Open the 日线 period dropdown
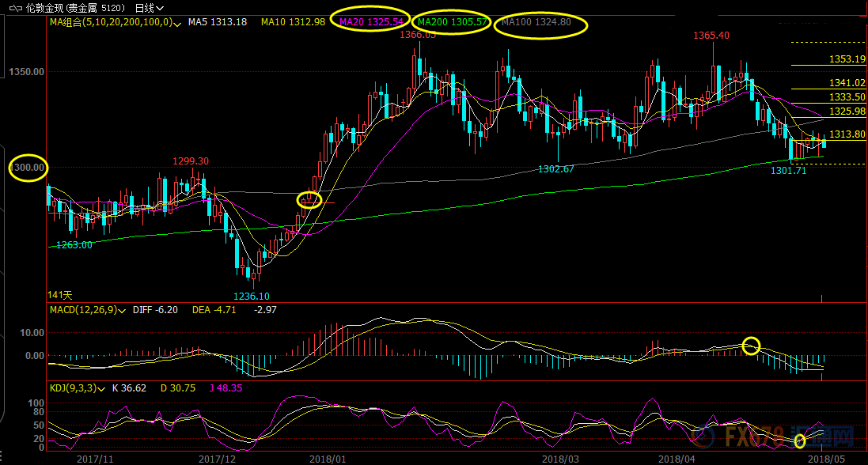868x465 pixels. tap(149, 8)
